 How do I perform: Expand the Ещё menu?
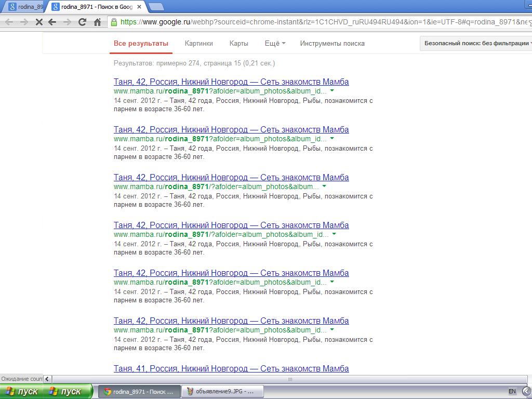click(275, 44)
